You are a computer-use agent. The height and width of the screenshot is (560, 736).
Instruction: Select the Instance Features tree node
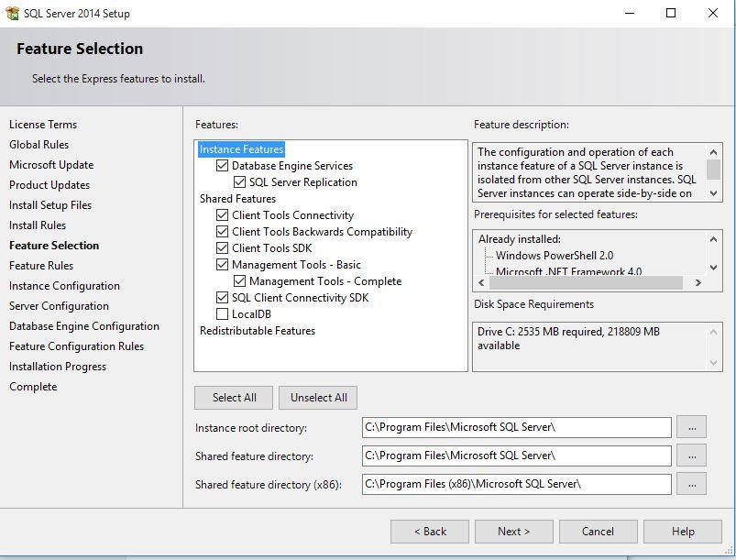(241, 149)
